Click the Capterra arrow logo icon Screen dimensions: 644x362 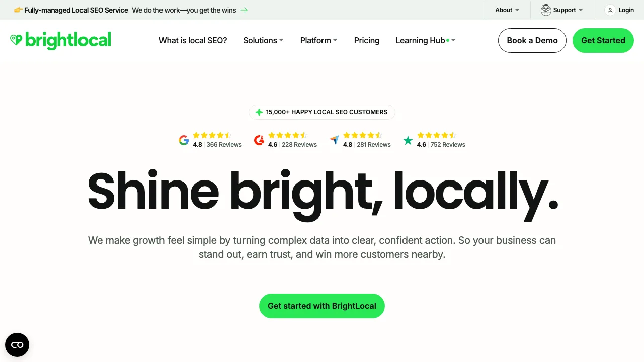[x=334, y=140]
